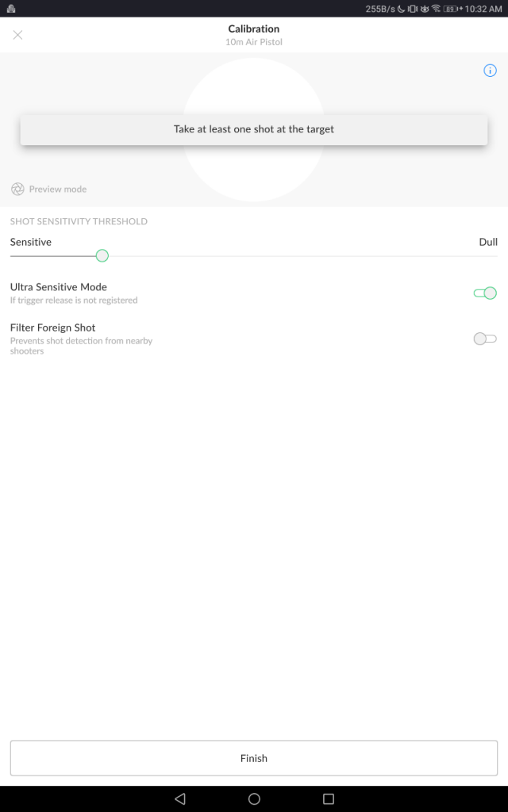Tap the Finish button
This screenshot has height=812, width=508.
254,758
